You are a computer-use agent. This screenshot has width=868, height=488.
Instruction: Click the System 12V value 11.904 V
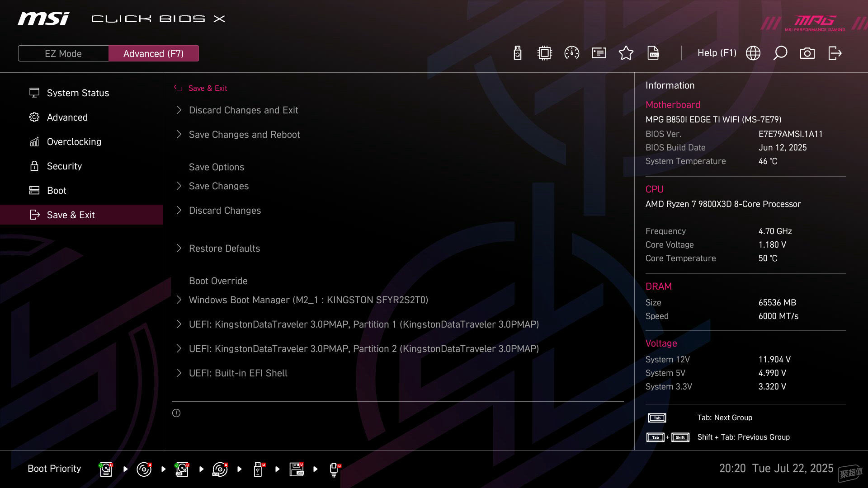click(x=774, y=359)
